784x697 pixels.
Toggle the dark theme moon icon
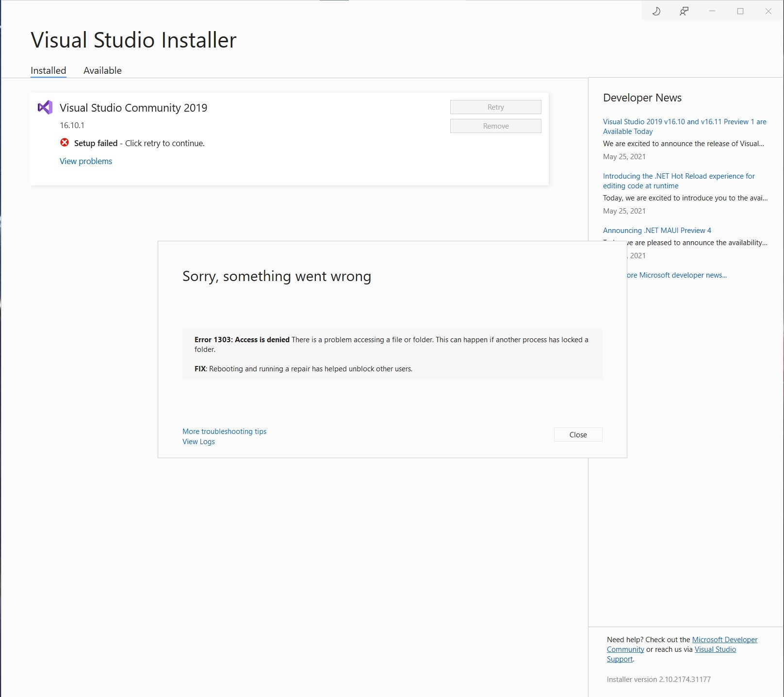coord(656,11)
